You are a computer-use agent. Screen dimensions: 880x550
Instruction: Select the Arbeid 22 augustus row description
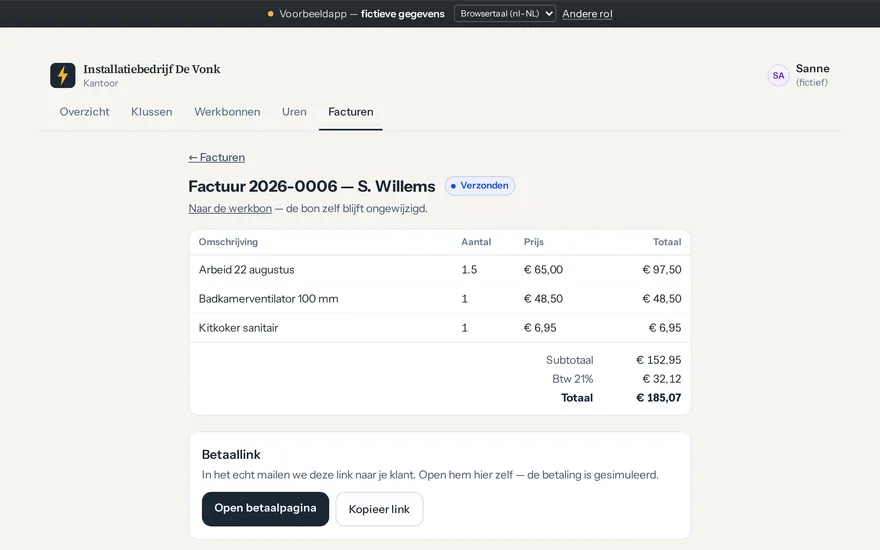pos(246,269)
